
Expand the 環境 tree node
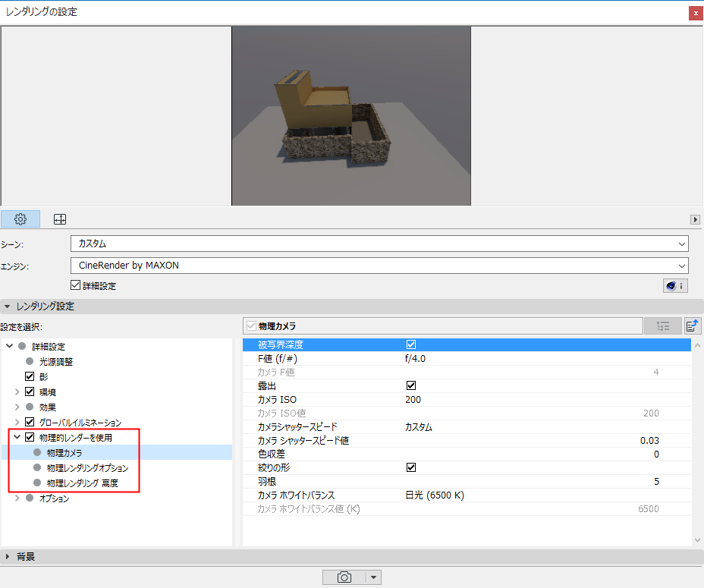coord(17,391)
